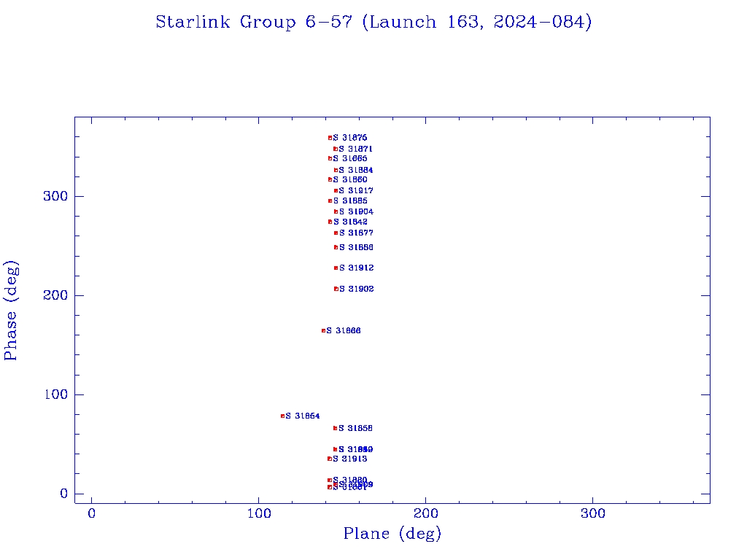Click the "Phase (deg)" y-axis label

[x=11, y=311]
